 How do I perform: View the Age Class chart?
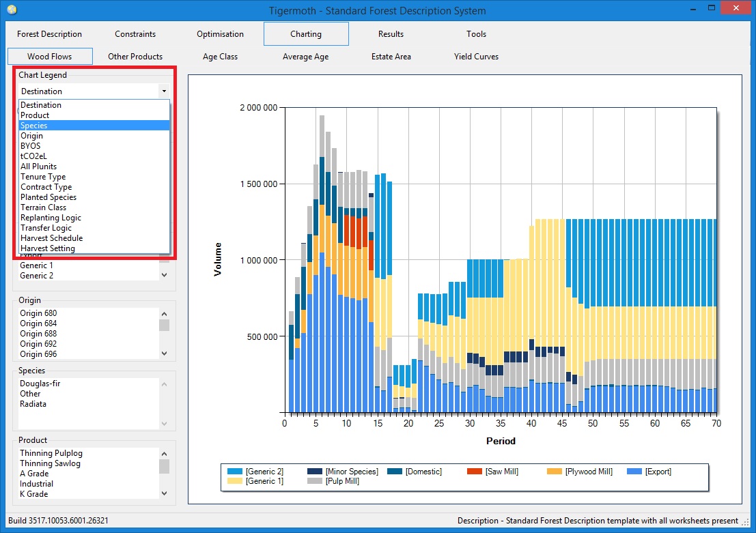(220, 57)
